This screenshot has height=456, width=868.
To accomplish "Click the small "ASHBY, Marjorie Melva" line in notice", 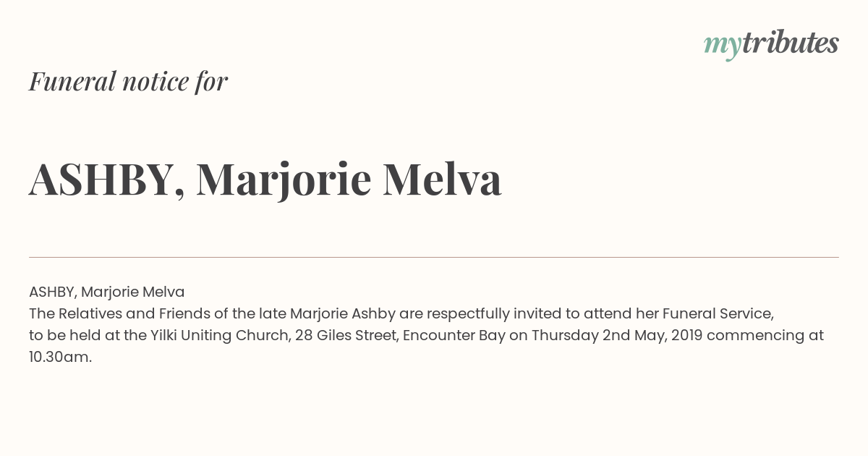I will pyautogui.click(x=106, y=292).
